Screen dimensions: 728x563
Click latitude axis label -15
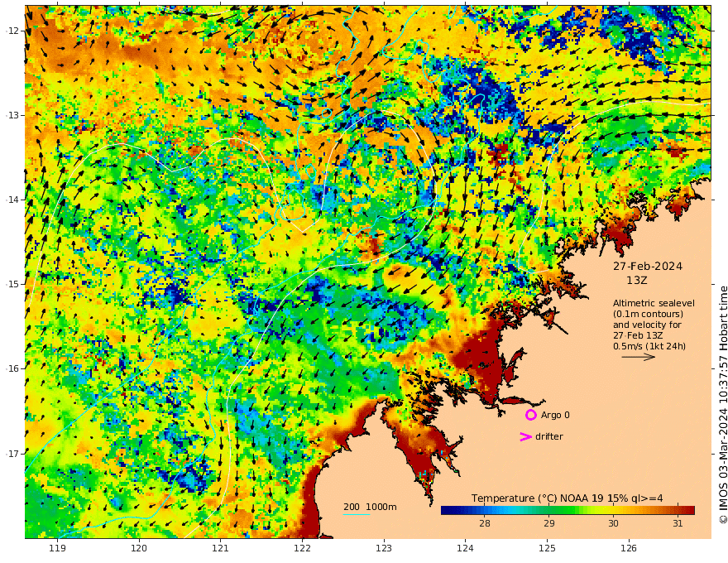click(12, 284)
